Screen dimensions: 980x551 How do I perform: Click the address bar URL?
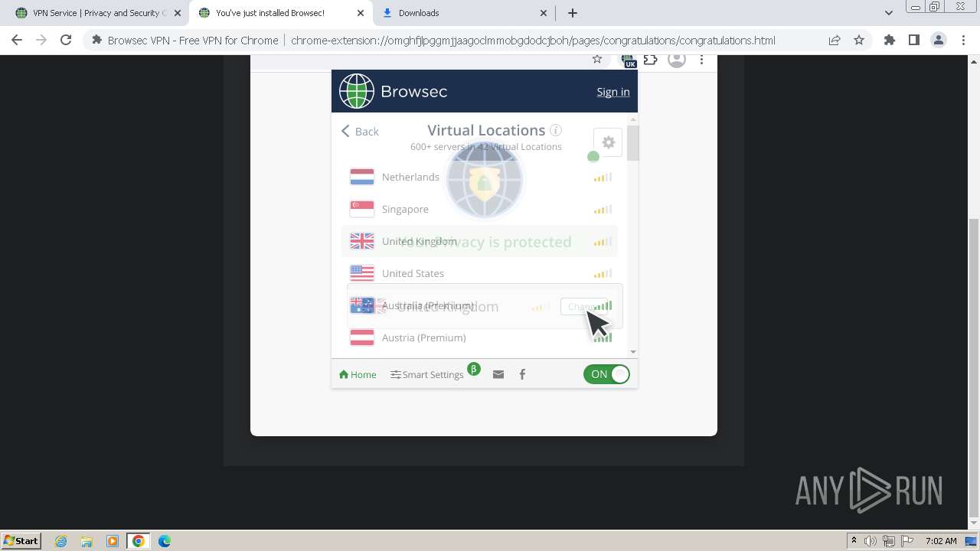(533, 41)
